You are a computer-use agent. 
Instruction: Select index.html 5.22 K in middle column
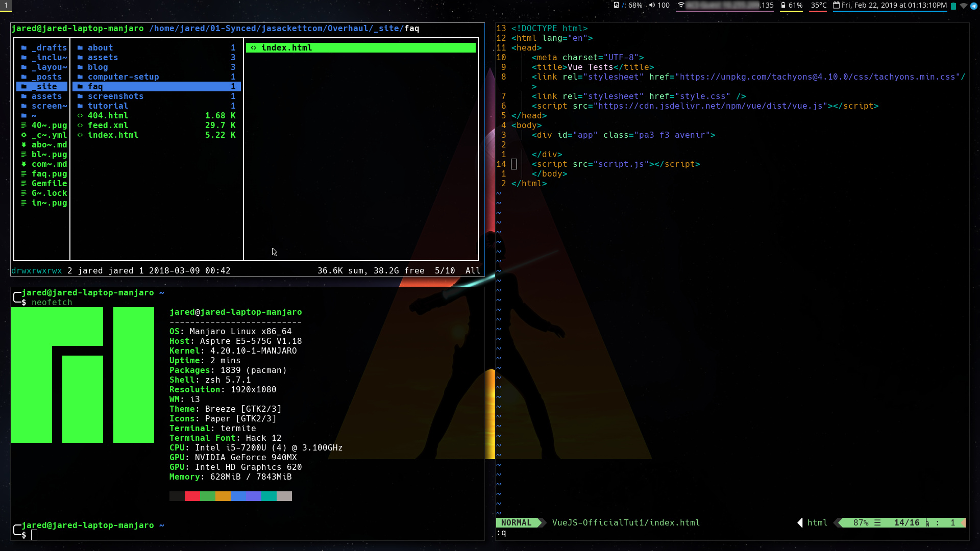pyautogui.click(x=156, y=135)
